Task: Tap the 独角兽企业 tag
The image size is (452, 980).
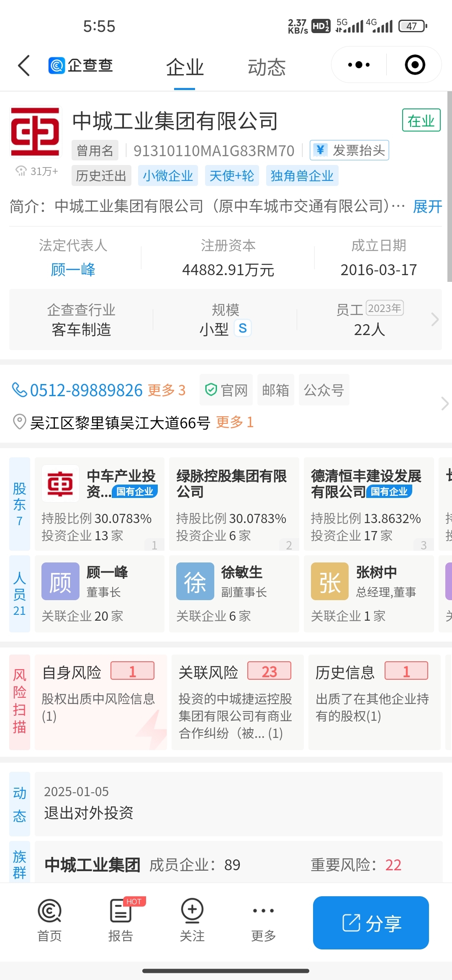Action: [x=302, y=175]
